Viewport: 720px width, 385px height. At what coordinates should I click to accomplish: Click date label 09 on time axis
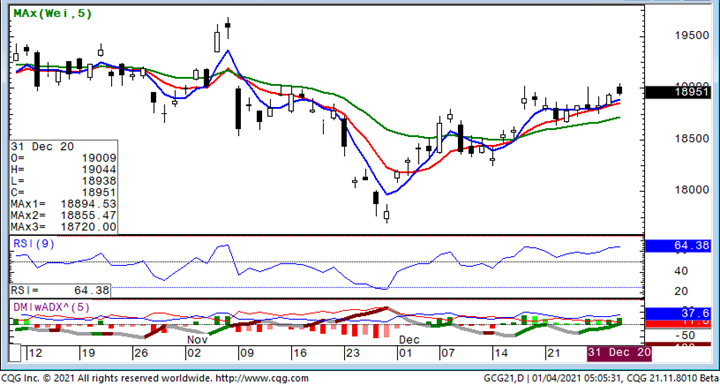tap(248, 353)
